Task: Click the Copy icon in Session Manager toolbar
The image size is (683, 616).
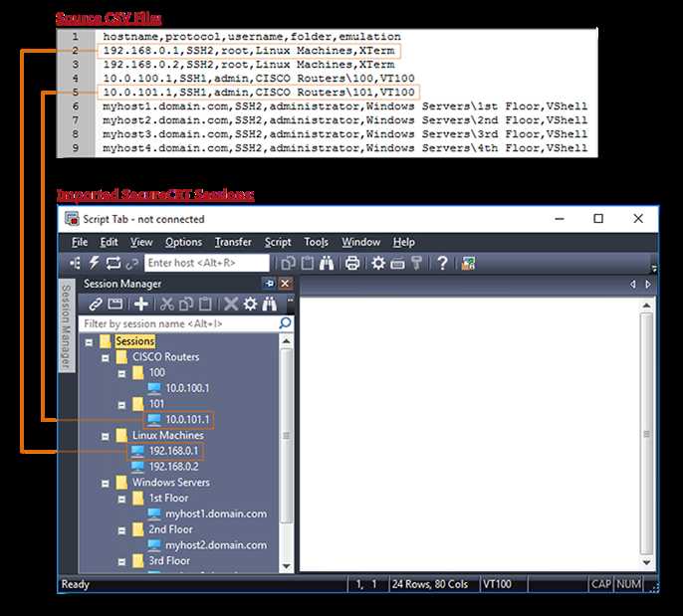Action: click(186, 304)
